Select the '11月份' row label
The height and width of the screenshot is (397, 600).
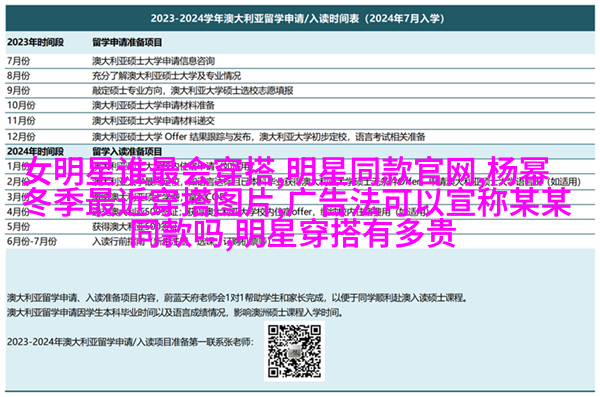21,121
